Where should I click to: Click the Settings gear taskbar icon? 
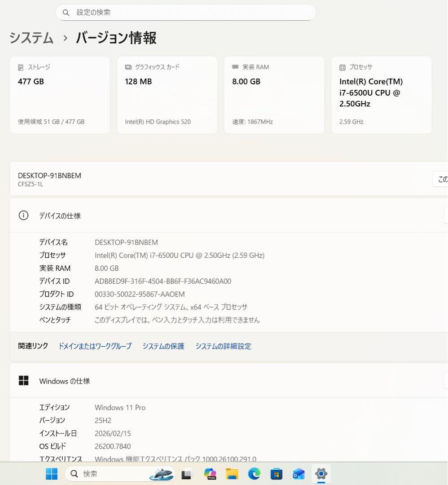click(x=321, y=474)
